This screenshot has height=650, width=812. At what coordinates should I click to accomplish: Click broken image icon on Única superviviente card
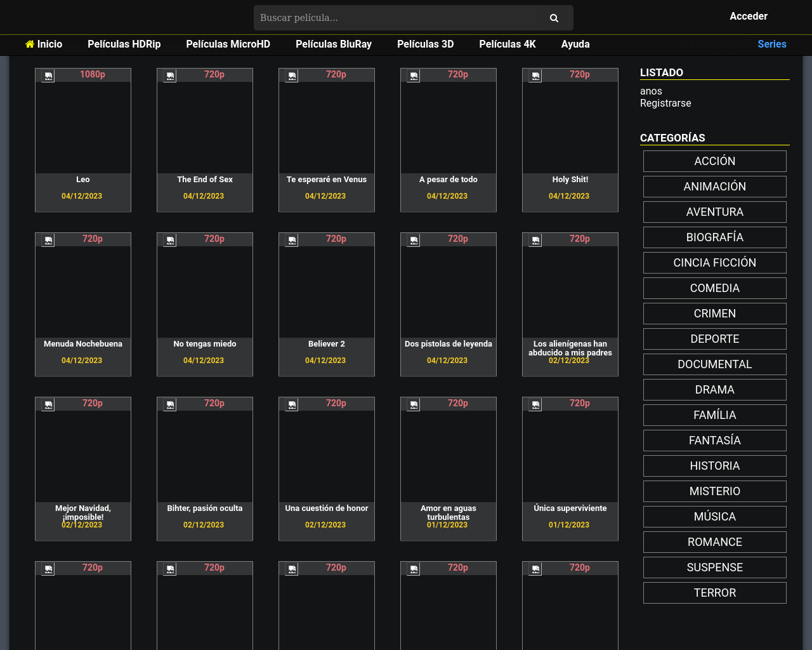tap(535, 404)
